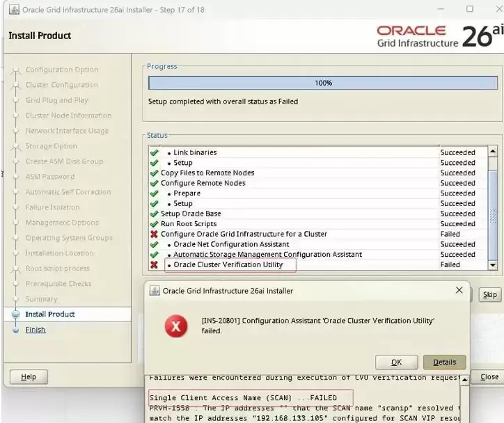Click the Setup completed with overall status as Failed text
Image resolution: width=504 pixels, height=423 pixels.
coord(223,102)
